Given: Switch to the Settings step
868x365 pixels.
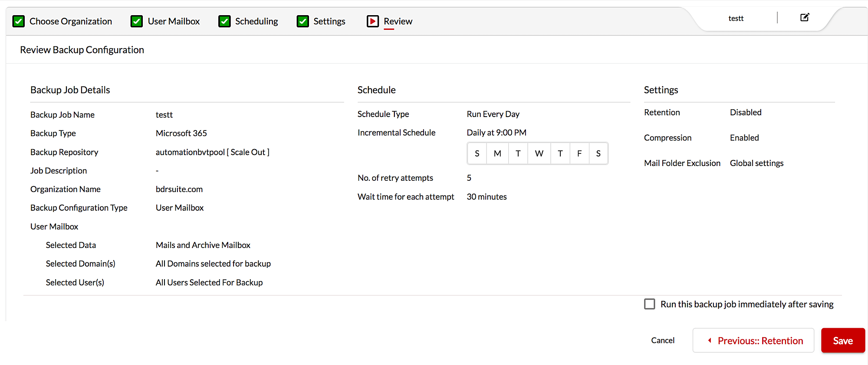Looking at the screenshot, I should (x=329, y=21).
